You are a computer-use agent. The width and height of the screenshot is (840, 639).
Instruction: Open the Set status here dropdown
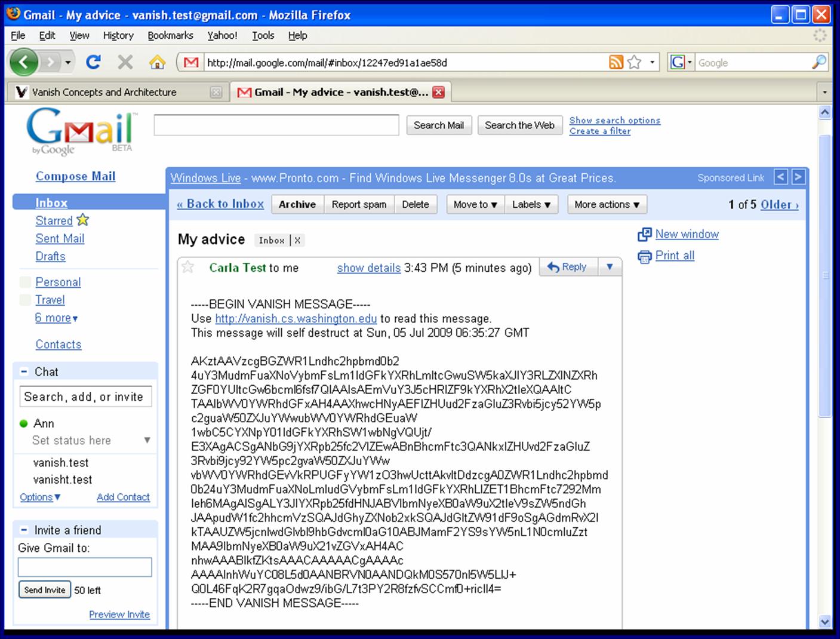click(x=147, y=440)
